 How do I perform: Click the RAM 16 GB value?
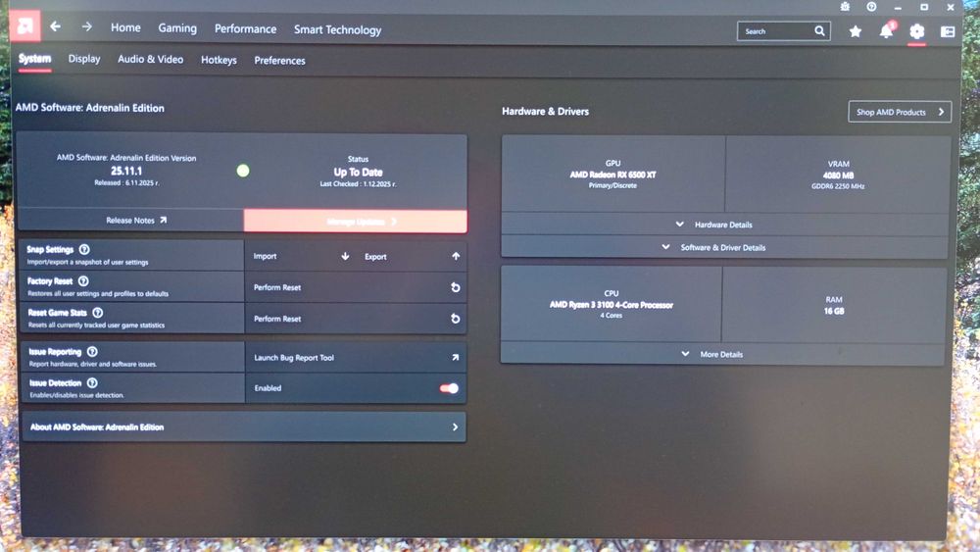834,311
